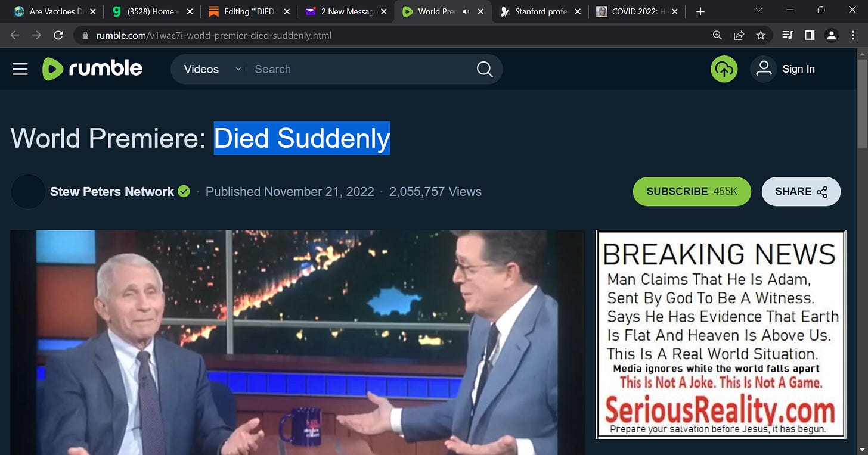868x455 pixels.
Task: Click the SeriousReality.com breaking news ad
Action: pos(721,335)
